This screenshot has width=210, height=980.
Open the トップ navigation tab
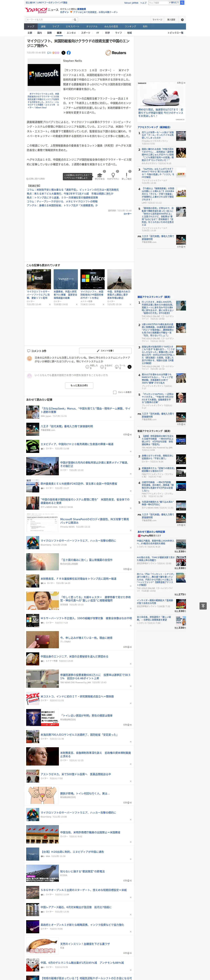31,27
